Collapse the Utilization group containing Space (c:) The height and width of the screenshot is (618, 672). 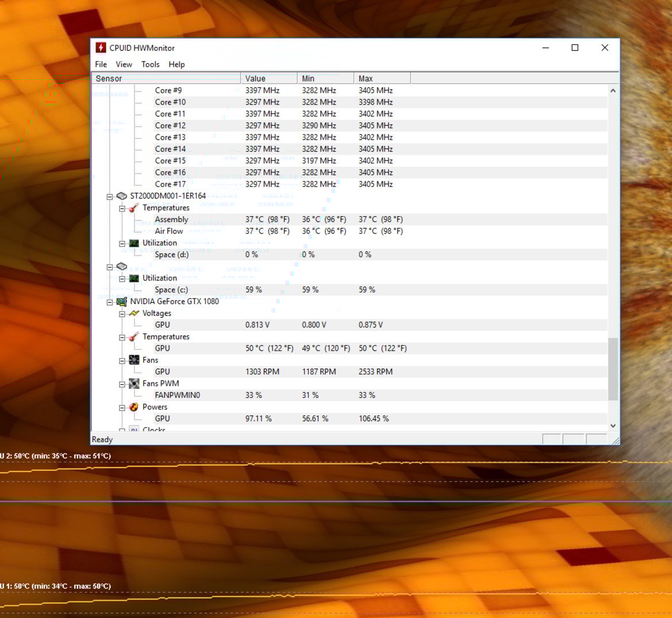(x=122, y=279)
